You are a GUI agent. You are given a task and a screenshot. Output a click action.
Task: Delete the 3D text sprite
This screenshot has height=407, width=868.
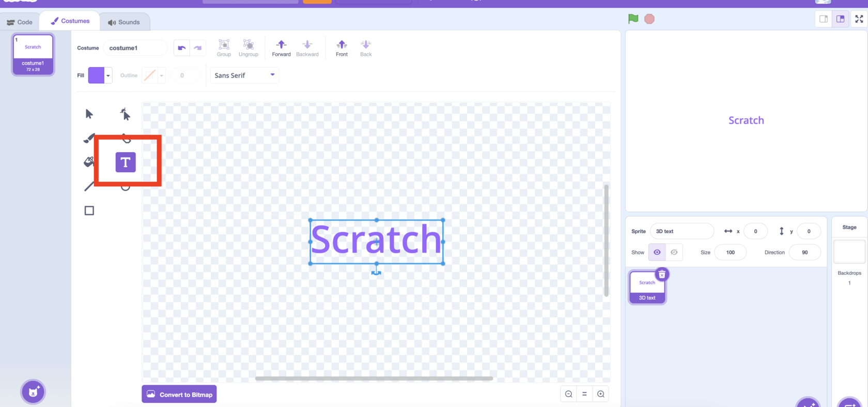(662, 274)
